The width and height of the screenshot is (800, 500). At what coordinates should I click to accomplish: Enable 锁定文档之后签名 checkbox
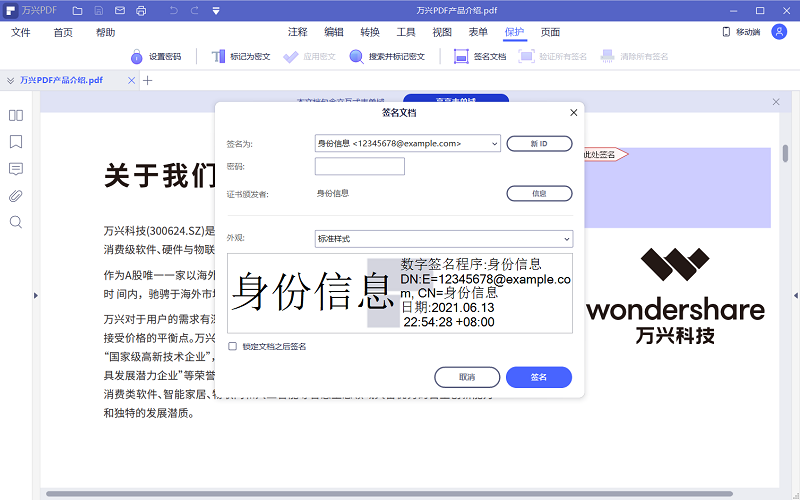pyautogui.click(x=233, y=346)
